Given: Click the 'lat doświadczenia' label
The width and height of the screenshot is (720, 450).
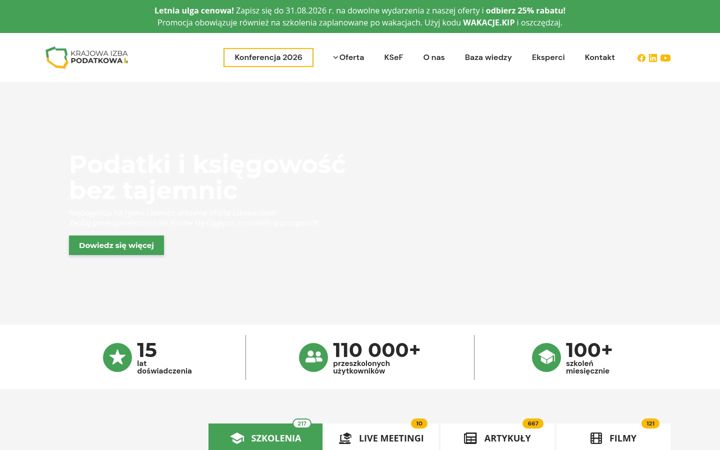Looking at the screenshot, I should (164, 367).
